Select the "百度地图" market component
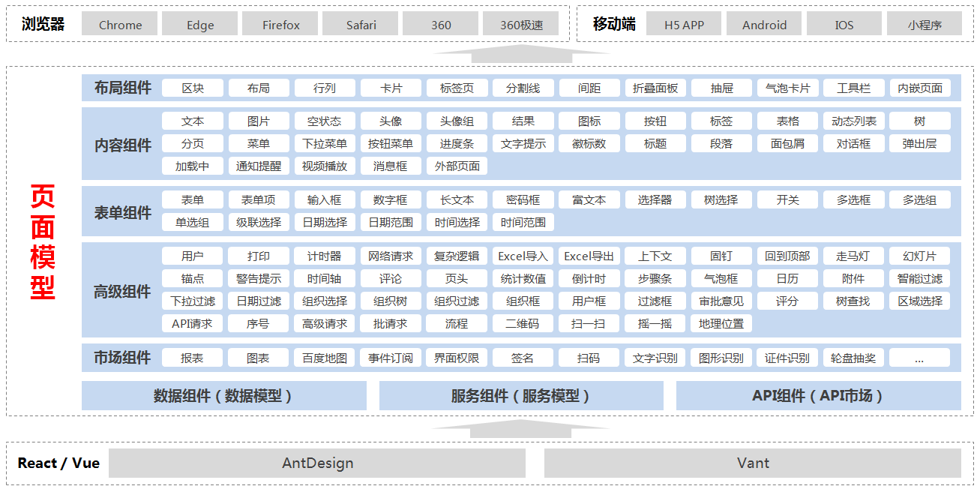This screenshot has height=492, width=980. pos(325,358)
